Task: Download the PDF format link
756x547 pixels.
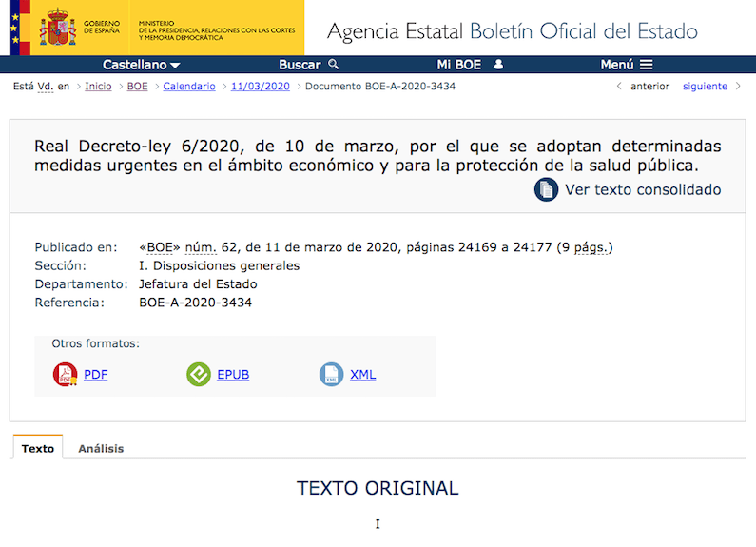Action: [95, 375]
